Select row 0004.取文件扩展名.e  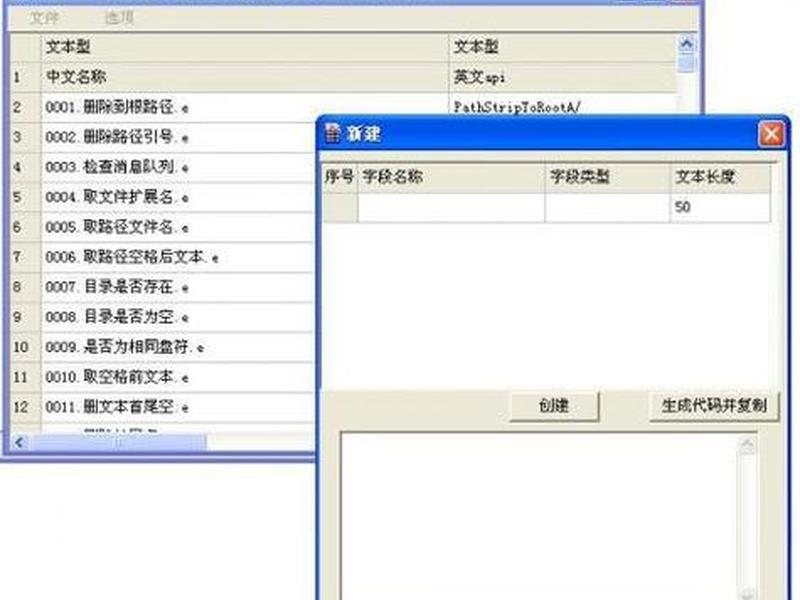pyautogui.click(x=178, y=197)
